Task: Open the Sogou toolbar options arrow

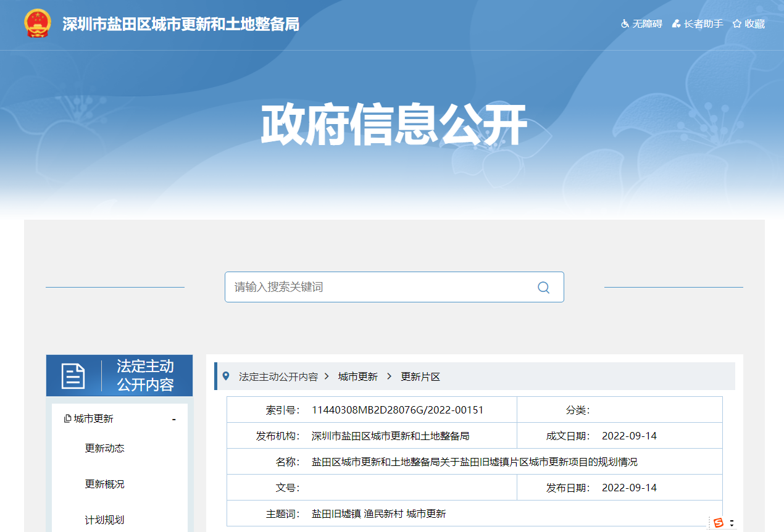Action: pyautogui.click(x=732, y=523)
